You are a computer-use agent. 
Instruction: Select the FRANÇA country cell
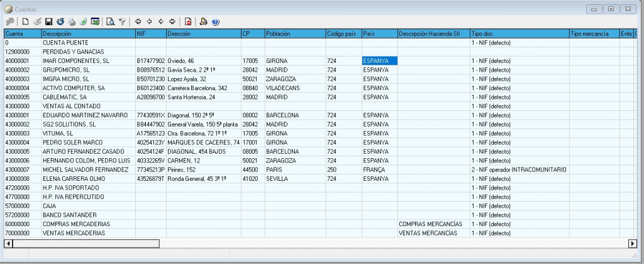click(380, 169)
